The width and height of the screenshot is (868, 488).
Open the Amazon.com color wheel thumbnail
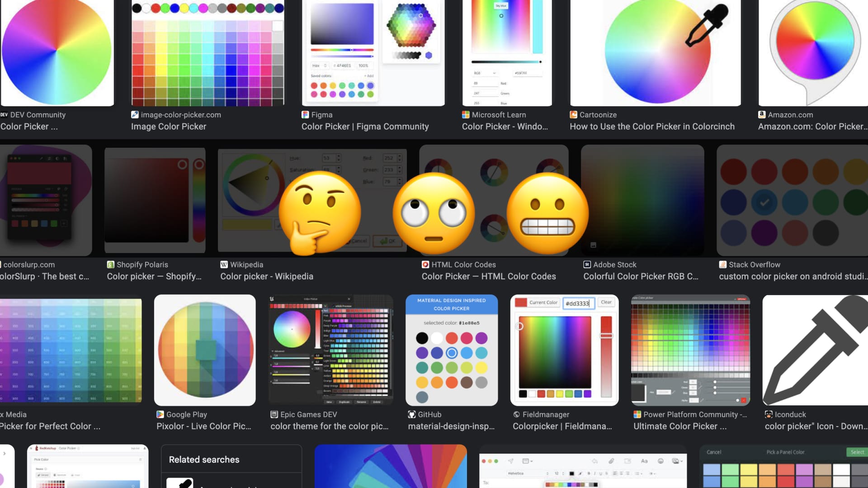tap(813, 53)
